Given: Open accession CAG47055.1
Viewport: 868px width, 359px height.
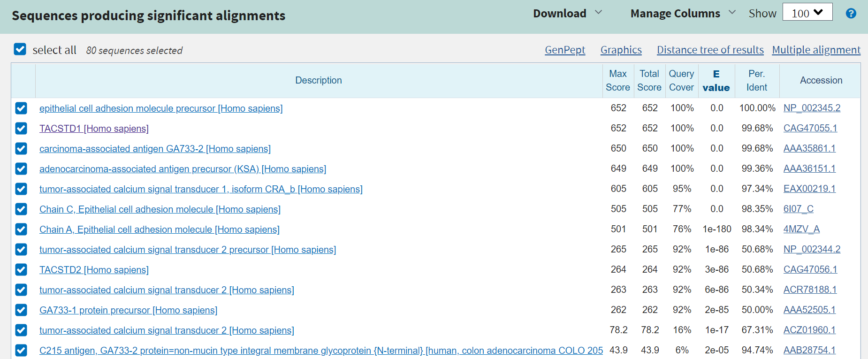Looking at the screenshot, I should click(810, 128).
